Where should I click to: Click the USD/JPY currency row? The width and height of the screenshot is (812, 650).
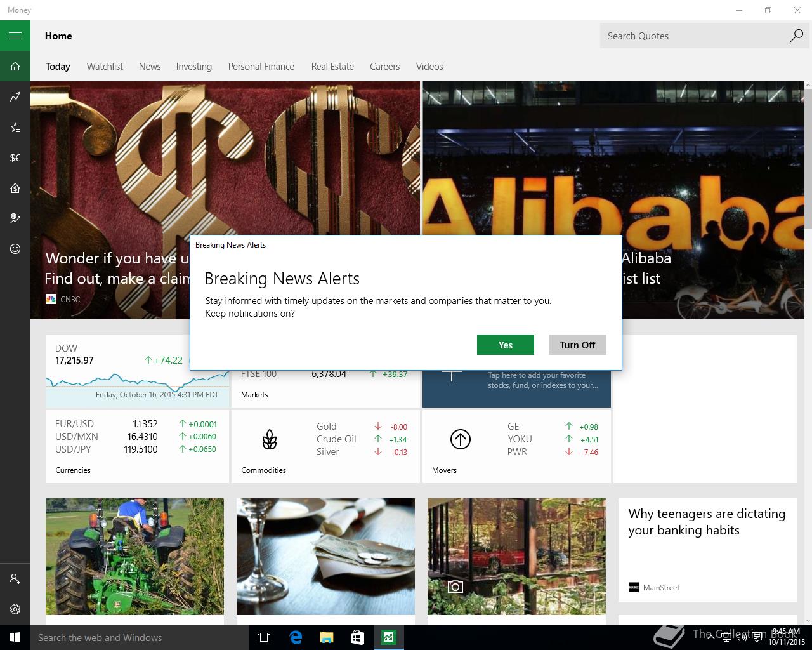coord(136,449)
